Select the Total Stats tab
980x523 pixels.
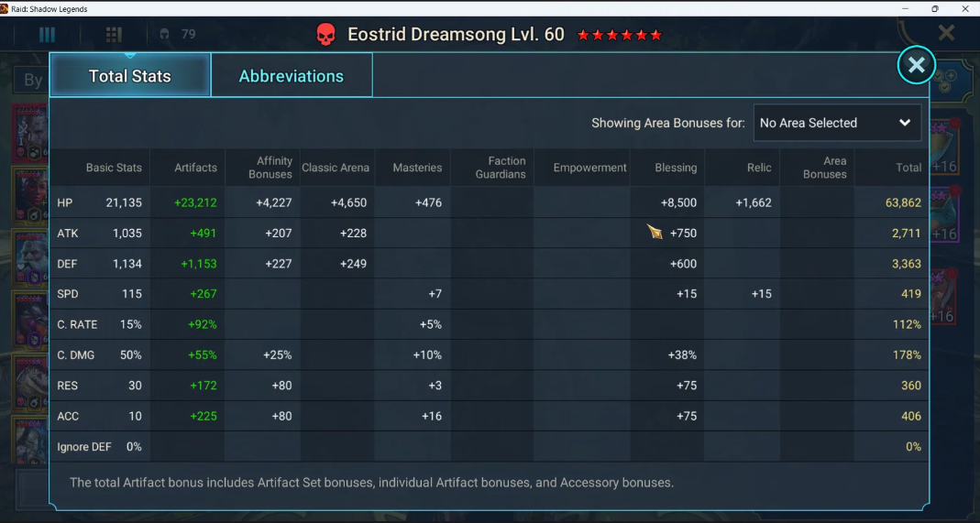tap(130, 75)
